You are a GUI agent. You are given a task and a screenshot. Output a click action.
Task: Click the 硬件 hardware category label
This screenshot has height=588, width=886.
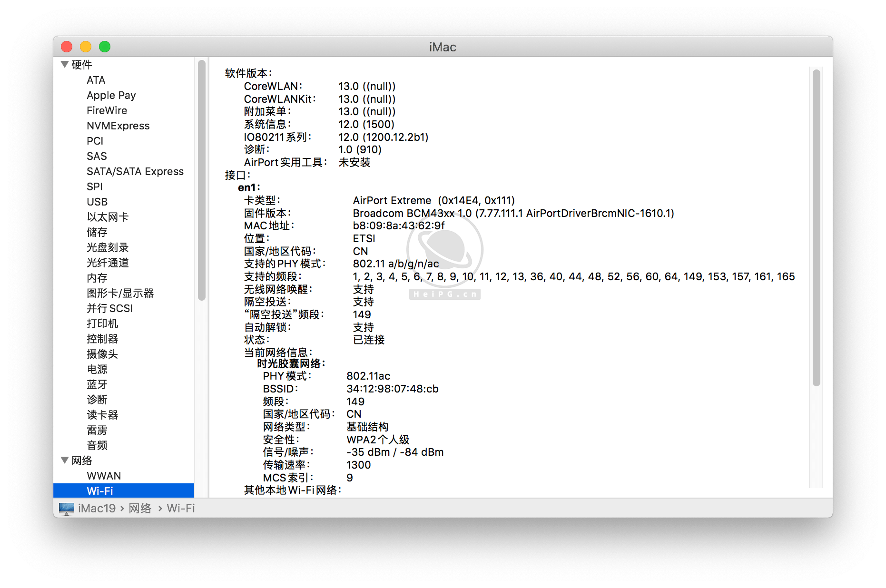81,65
